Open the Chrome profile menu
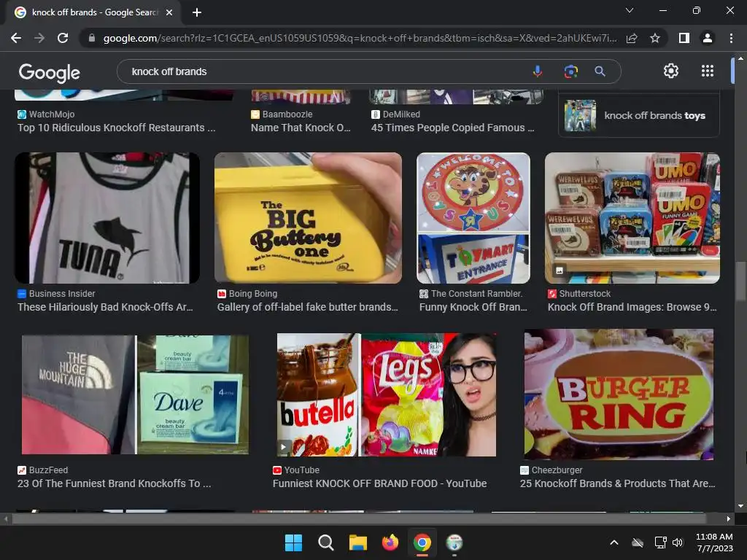 click(x=708, y=38)
